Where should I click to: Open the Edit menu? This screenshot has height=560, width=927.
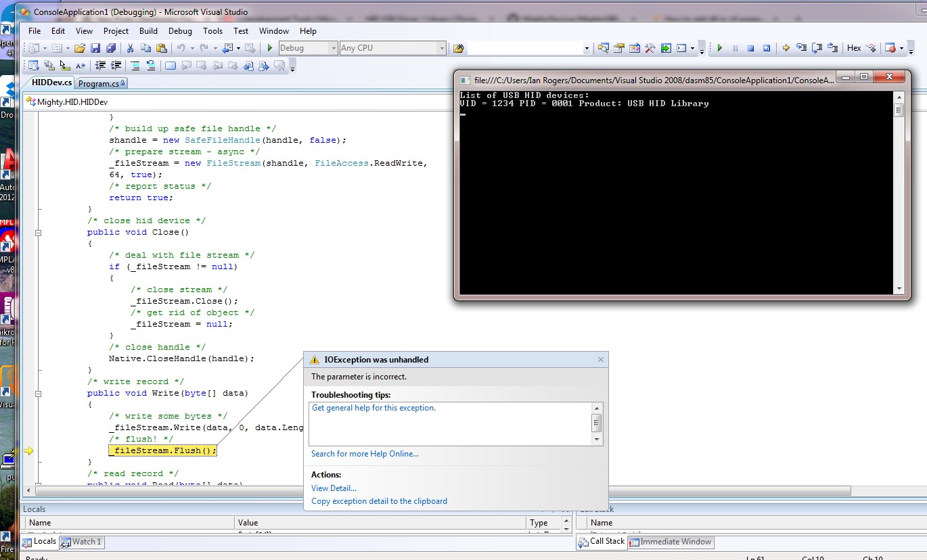coord(58,31)
